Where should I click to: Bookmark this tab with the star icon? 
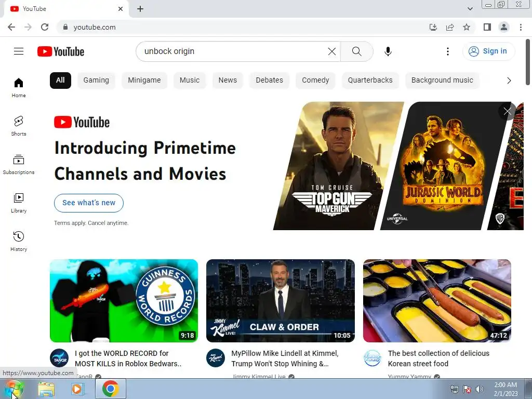(467, 27)
